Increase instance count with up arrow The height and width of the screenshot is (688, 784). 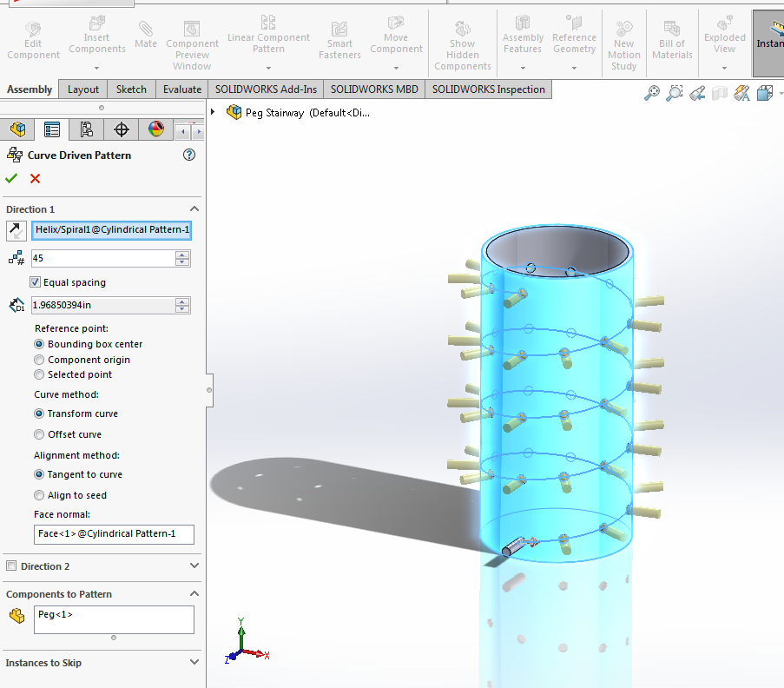tap(182, 255)
